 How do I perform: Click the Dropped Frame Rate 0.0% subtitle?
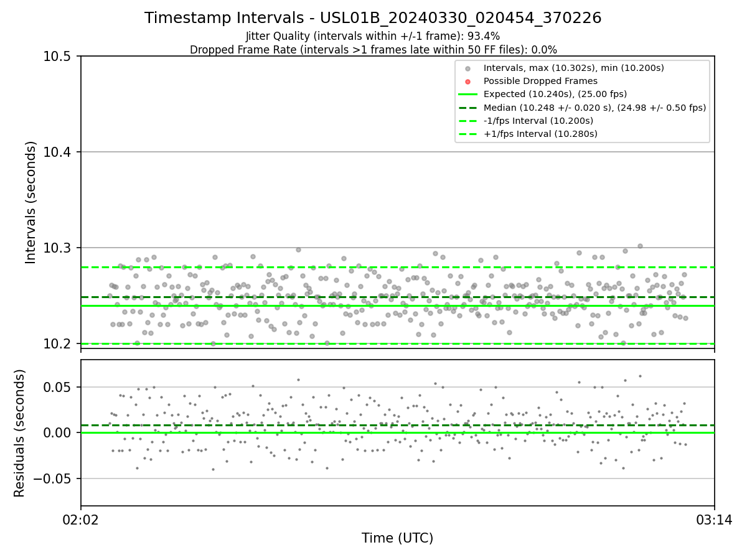click(x=373, y=50)
